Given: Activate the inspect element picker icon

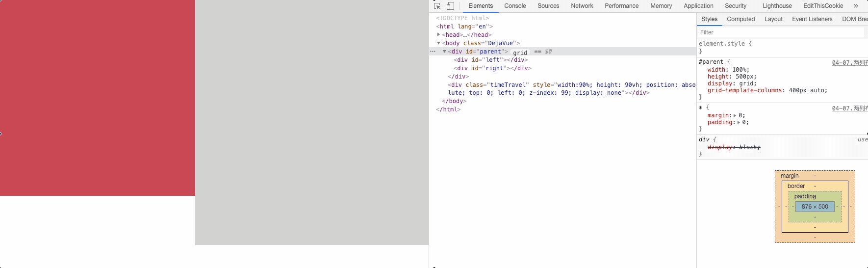Looking at the screenshot, I should click(x=437, y=6).
